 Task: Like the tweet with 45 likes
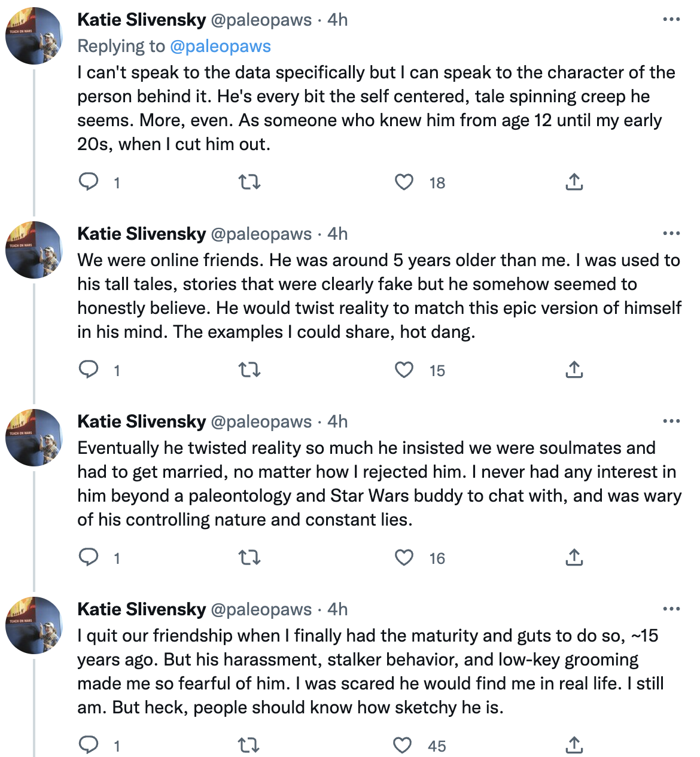[403, 746]
